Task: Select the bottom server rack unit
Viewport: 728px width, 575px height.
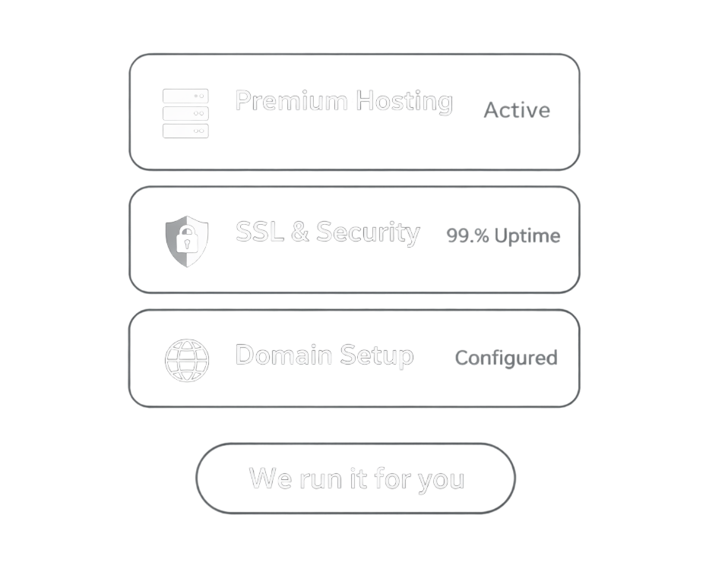Action: point(185,131)
